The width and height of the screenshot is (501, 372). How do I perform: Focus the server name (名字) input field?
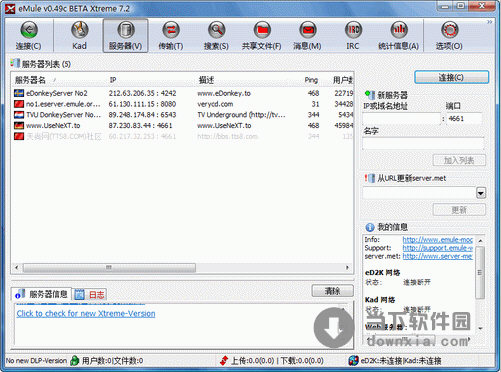[x=423, y=143]
